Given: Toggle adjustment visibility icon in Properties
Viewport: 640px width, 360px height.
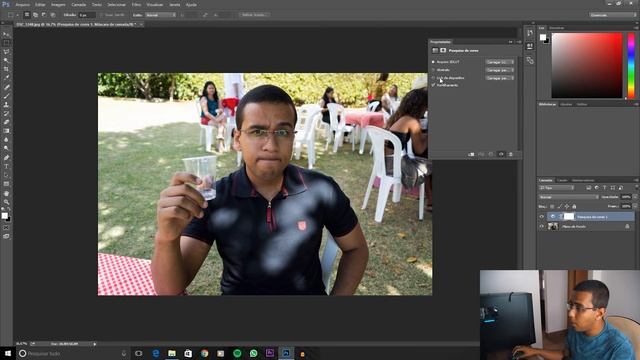Looking at the screenshot, I should [x=501, y=154].
